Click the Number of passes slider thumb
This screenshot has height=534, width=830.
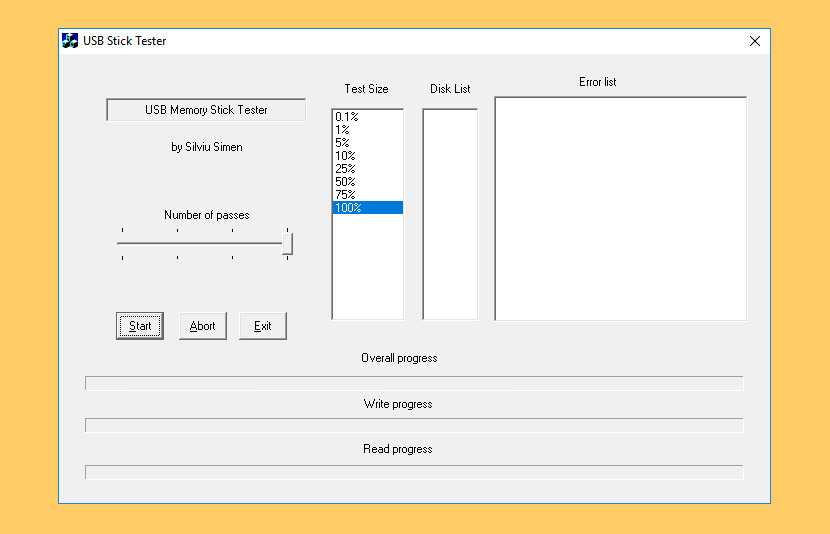287,243
